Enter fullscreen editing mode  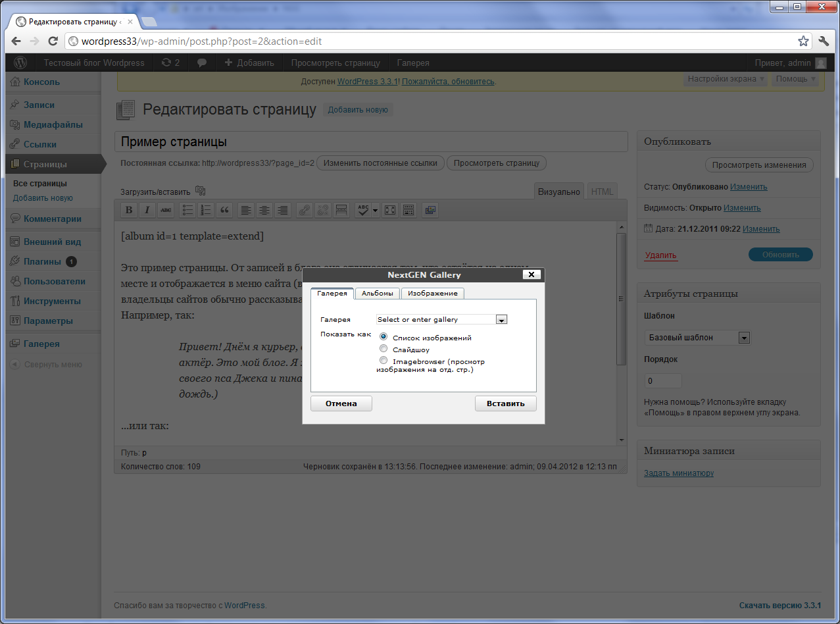click(x=390, y=211)
